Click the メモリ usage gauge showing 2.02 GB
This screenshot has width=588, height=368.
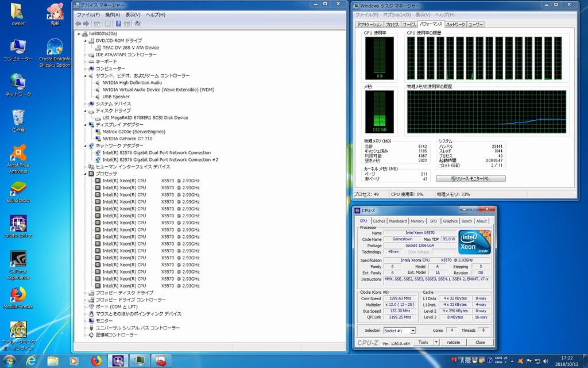click(x=380, y=112)
